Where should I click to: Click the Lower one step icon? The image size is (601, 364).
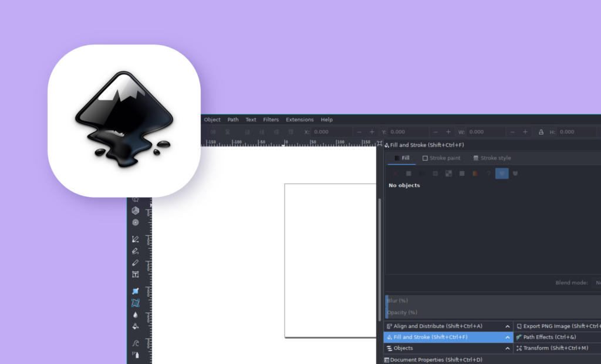[262, 132]
